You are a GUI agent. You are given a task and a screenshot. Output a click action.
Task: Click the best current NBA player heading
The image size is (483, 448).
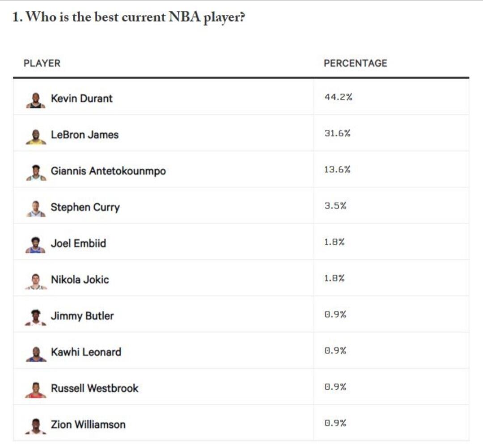coord(130,18)
